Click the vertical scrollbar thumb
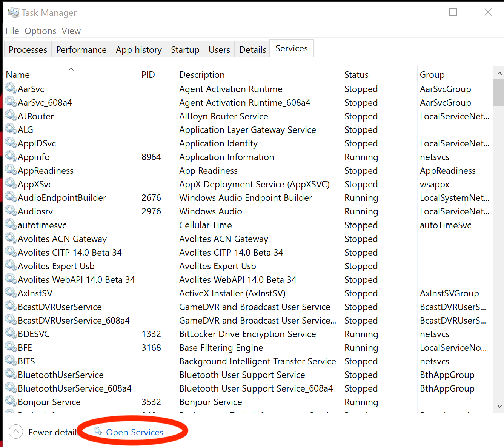Viewport: 504px width, 447px height. [x=499, y=93]
